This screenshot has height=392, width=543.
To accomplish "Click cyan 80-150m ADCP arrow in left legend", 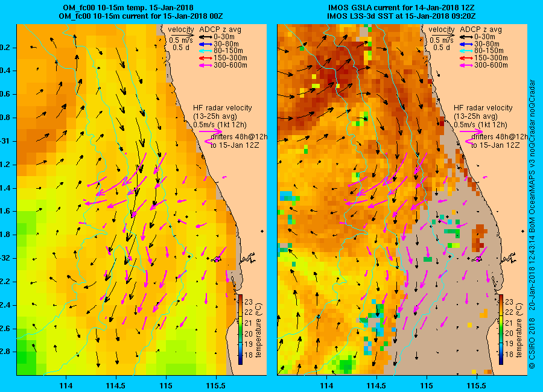I will pos(205,51).
